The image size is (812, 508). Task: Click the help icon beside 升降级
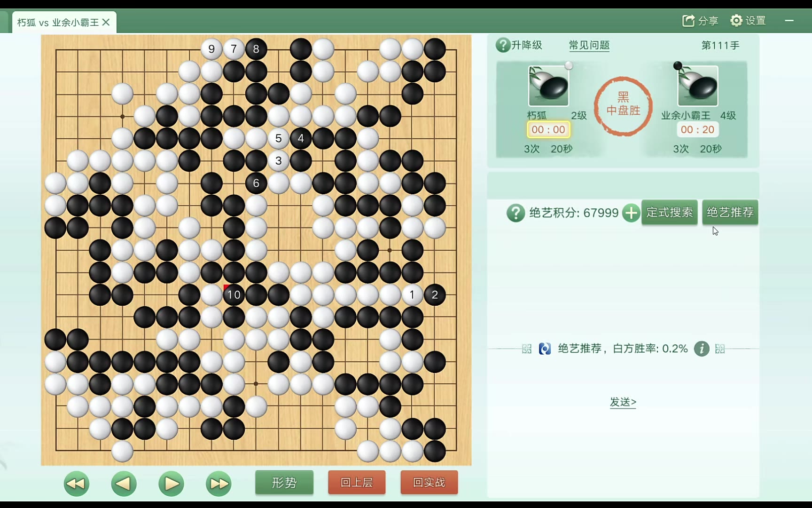[x=503, y=45]
